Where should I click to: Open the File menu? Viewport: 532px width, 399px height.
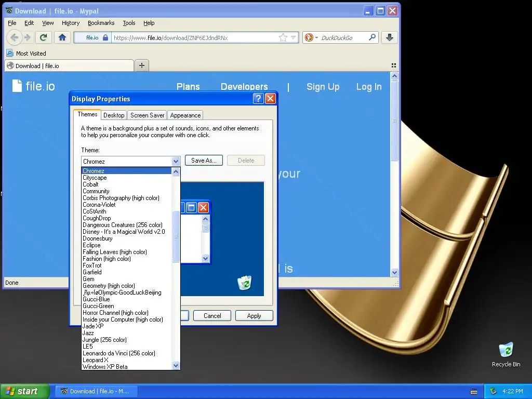[x=12, y=23]
